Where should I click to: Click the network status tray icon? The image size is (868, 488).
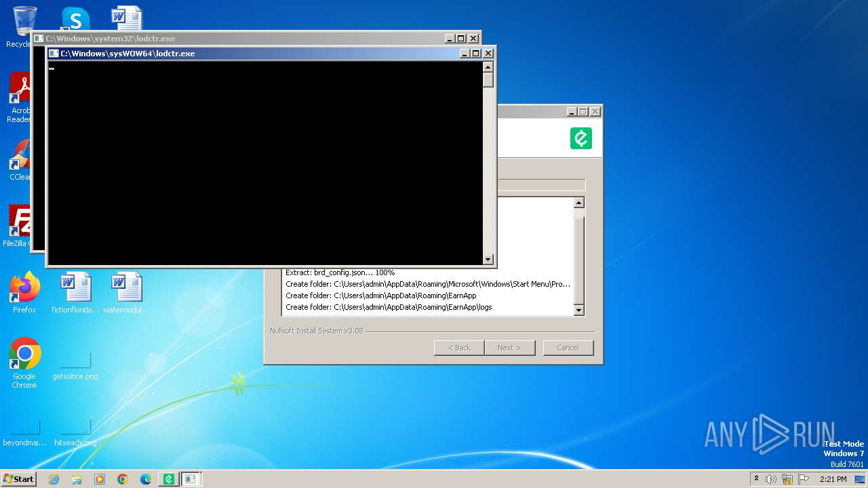(787, 479)
